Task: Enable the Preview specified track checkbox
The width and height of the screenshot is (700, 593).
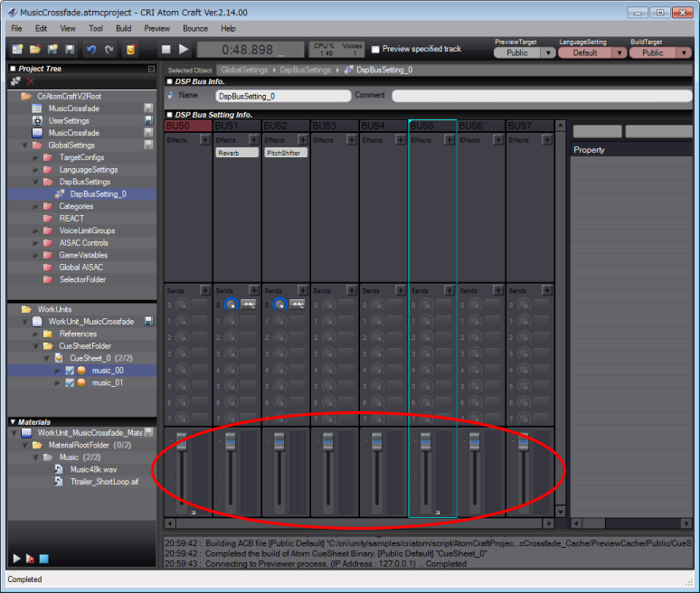Action: [x=375, y=50]
